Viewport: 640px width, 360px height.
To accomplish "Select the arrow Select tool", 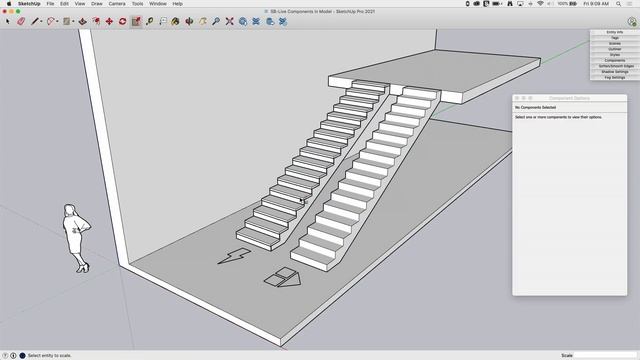I will pos(7,21).
